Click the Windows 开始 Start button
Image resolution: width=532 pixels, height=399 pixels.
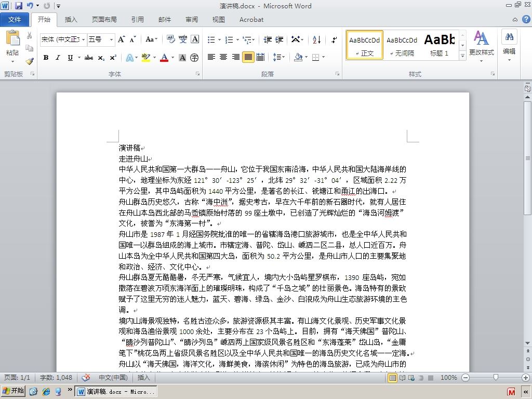(13, 391)
